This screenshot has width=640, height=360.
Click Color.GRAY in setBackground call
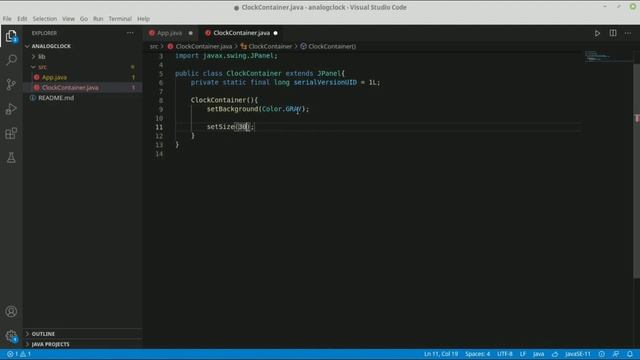[281, 109]
